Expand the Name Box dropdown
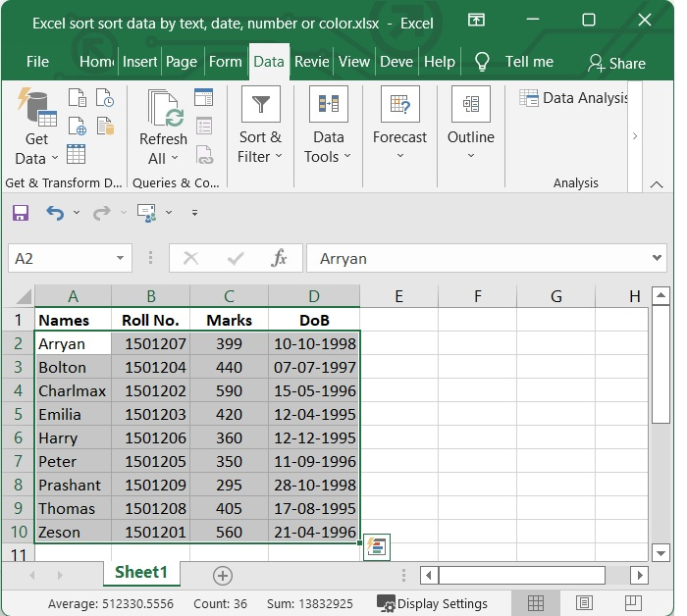The width and height of the screenshot is (687, 616). point(121,258)
